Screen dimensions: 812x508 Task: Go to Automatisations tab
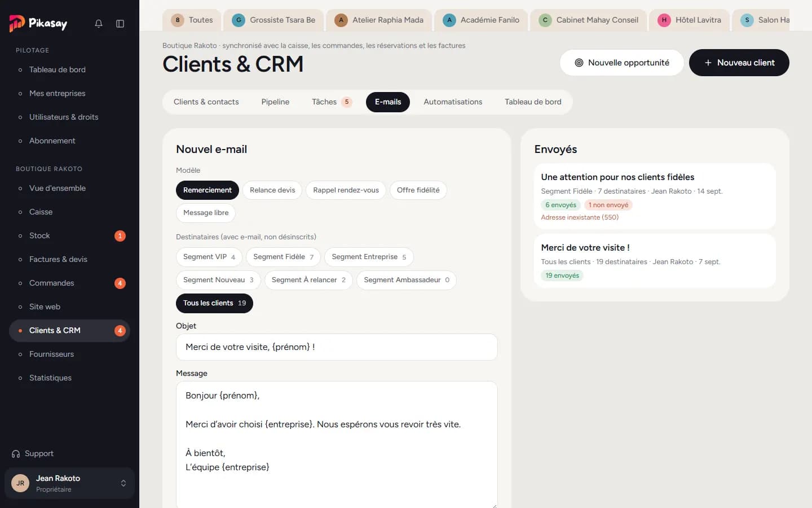pos(453,102)
